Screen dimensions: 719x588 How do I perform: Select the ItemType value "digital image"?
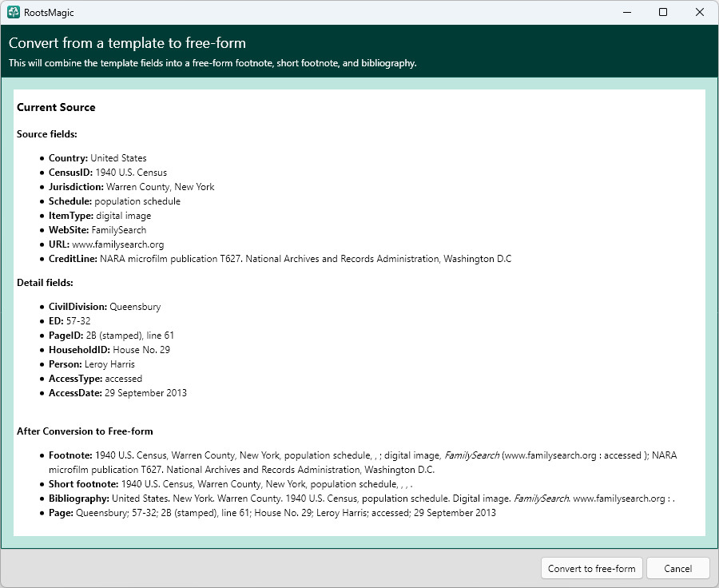[123, 216]
